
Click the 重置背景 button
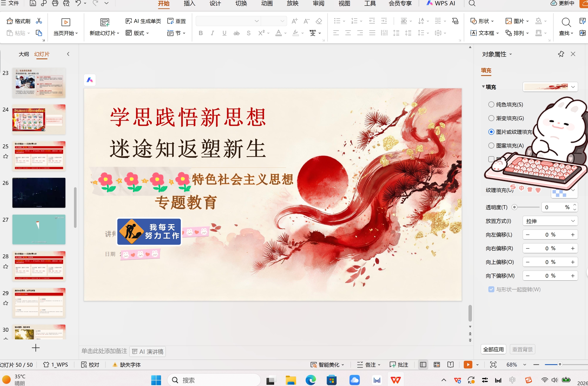522,349
